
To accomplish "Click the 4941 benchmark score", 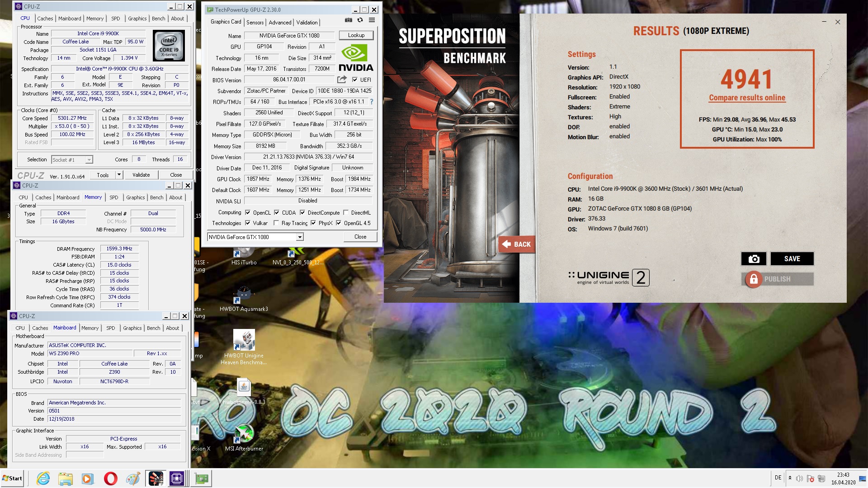I will (747, 80).
